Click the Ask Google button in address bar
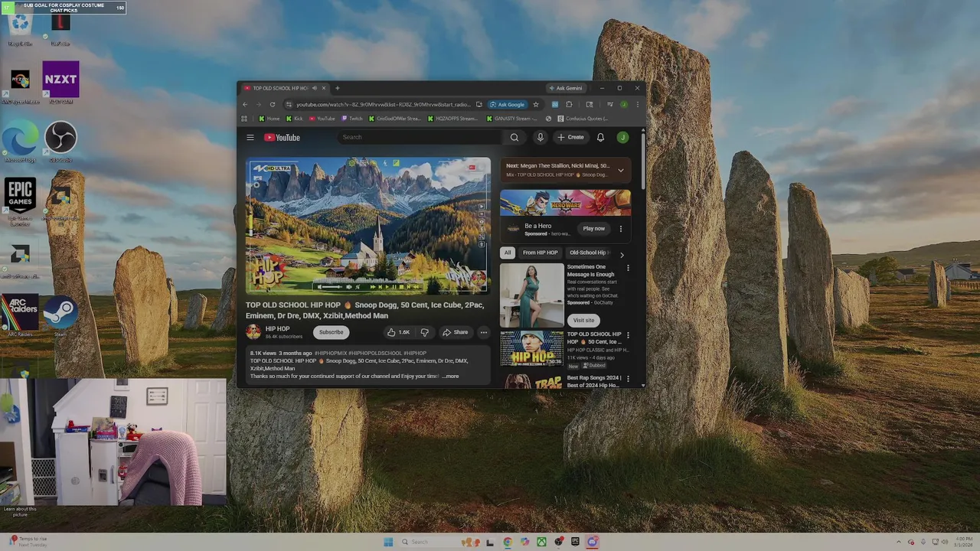 [x=507, y=105]
